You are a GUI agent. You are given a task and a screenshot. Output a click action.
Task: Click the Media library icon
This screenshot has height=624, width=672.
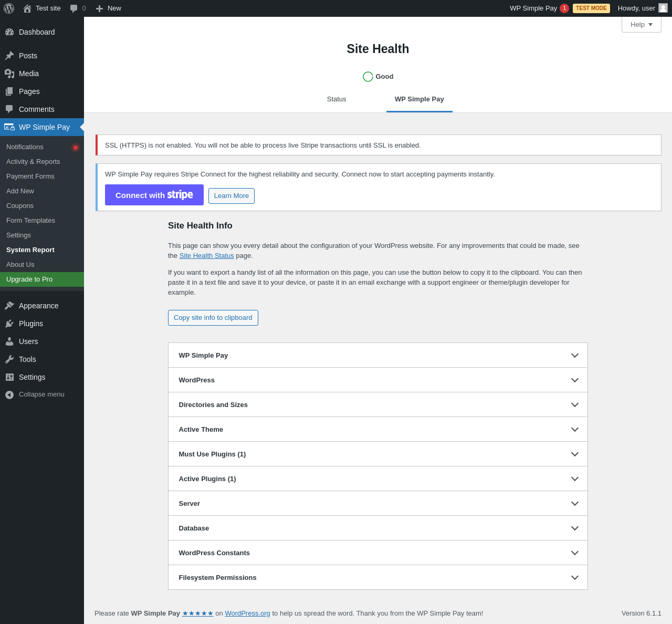9,74
